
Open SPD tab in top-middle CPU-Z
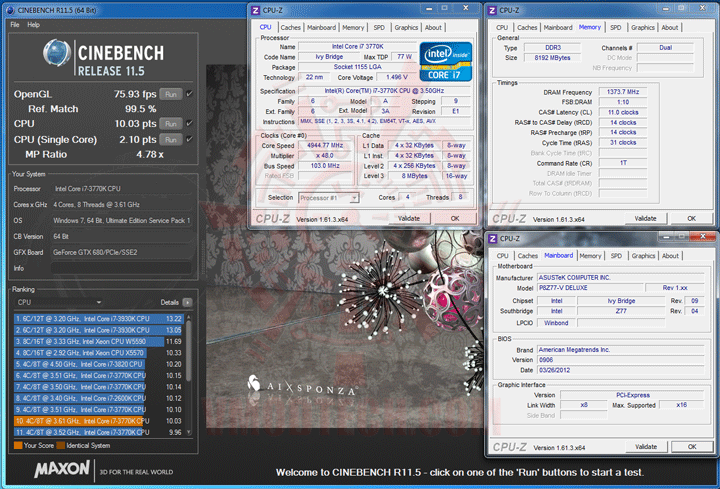379,28
